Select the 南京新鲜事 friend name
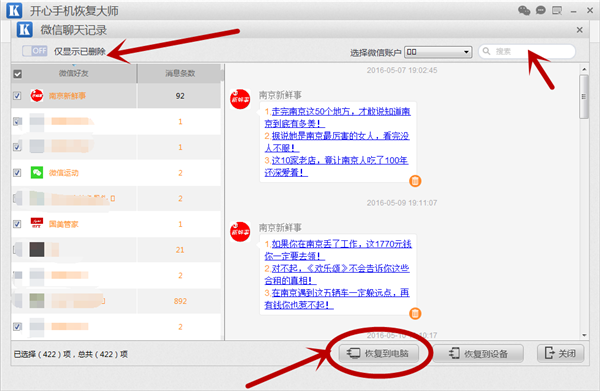 67,96
